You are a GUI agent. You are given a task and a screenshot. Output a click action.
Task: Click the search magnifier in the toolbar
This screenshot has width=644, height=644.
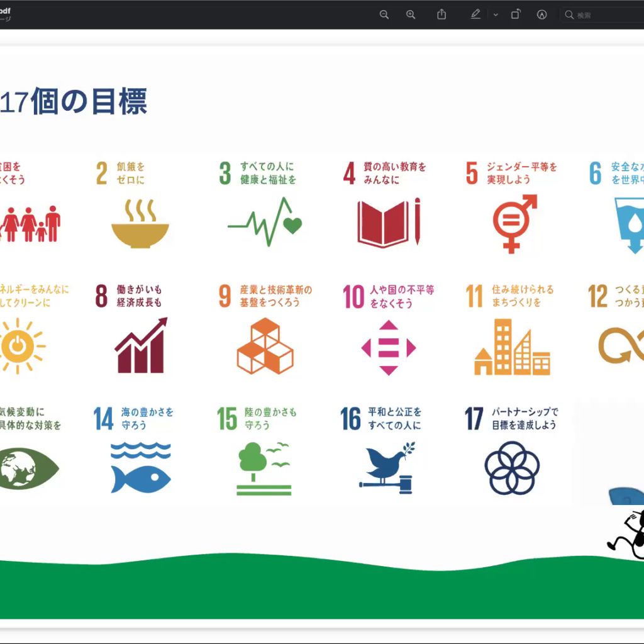569,15
